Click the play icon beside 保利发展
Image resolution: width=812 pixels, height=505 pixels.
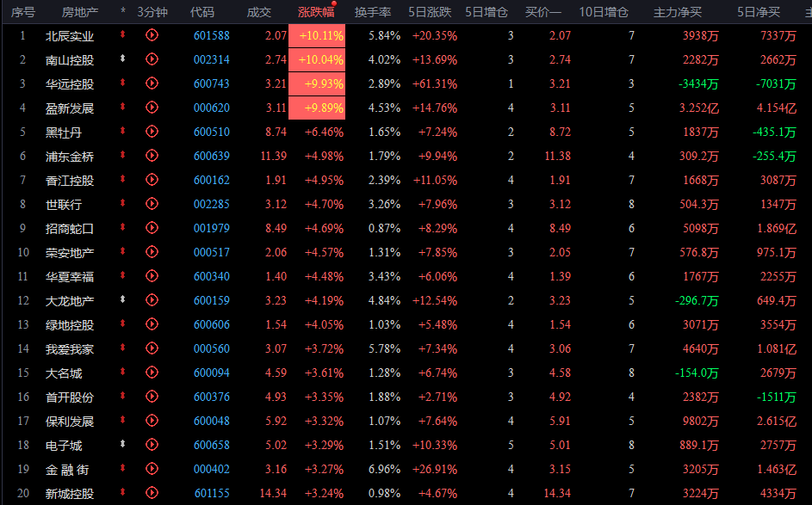click(152, 421)
